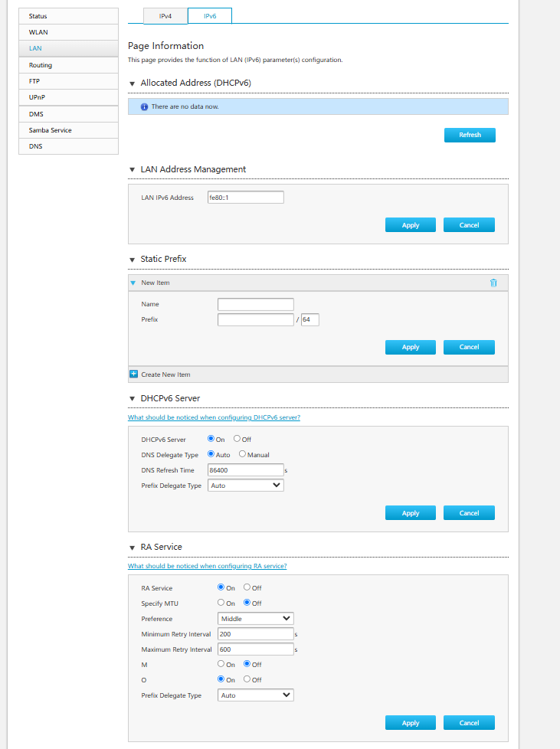This screenshot has height=749, width=560.
Task: Collapse the Allocated Address (DHCPv6) section
Action: click(133, 83)
